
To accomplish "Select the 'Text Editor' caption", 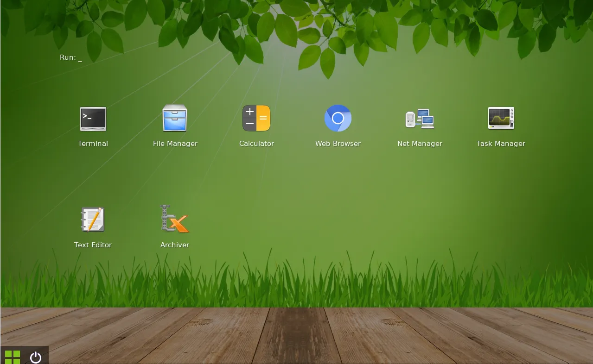I will coord(93,245).
